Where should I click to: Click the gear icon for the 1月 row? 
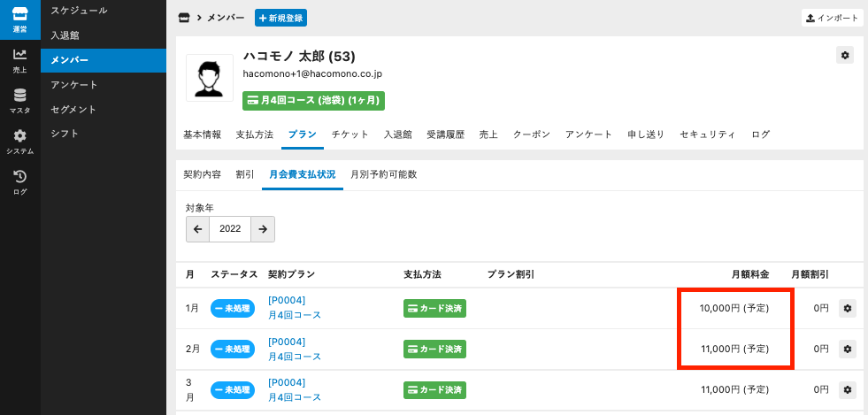click(847, 309)
